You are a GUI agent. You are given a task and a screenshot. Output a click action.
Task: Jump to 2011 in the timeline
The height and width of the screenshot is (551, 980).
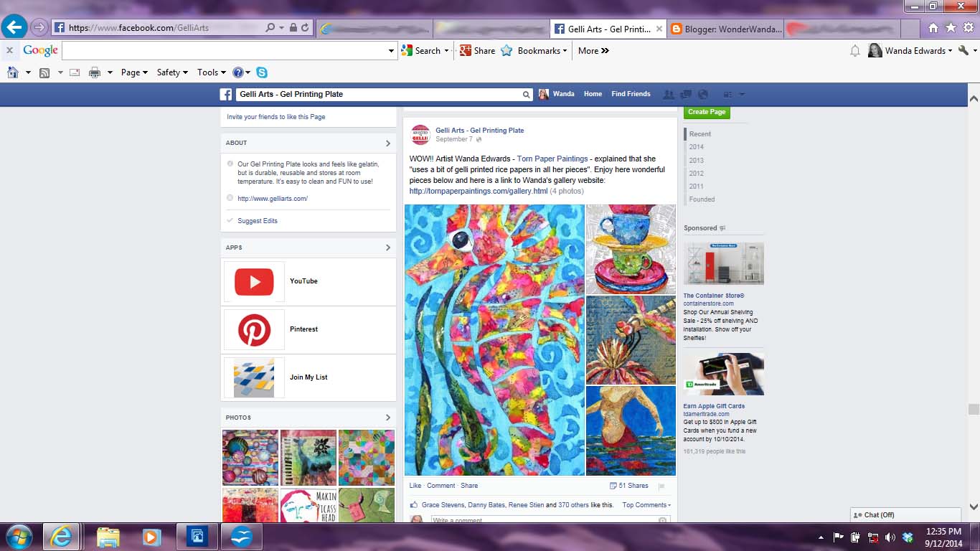[x=696, y=187]
